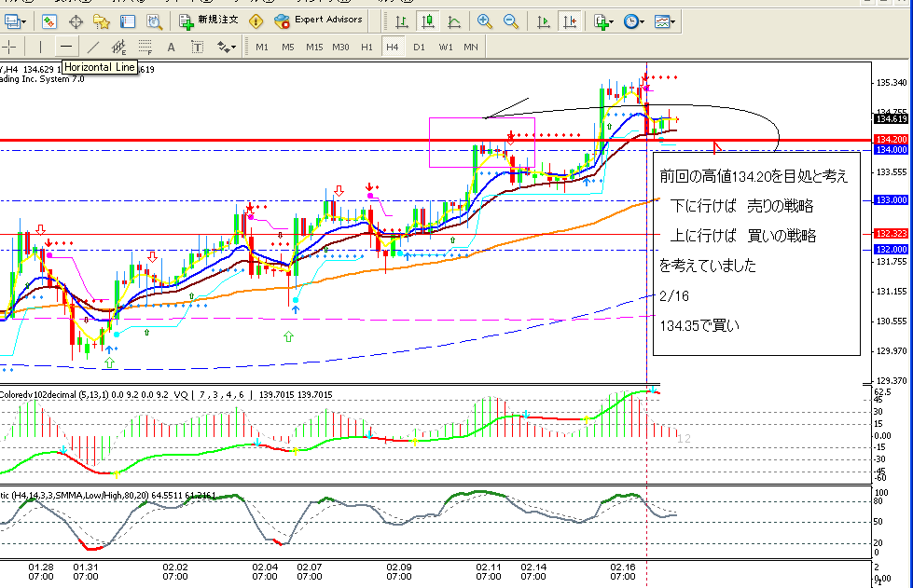
Task: Select the Trendline drawing tool
Action: click(x=93, y=47)
